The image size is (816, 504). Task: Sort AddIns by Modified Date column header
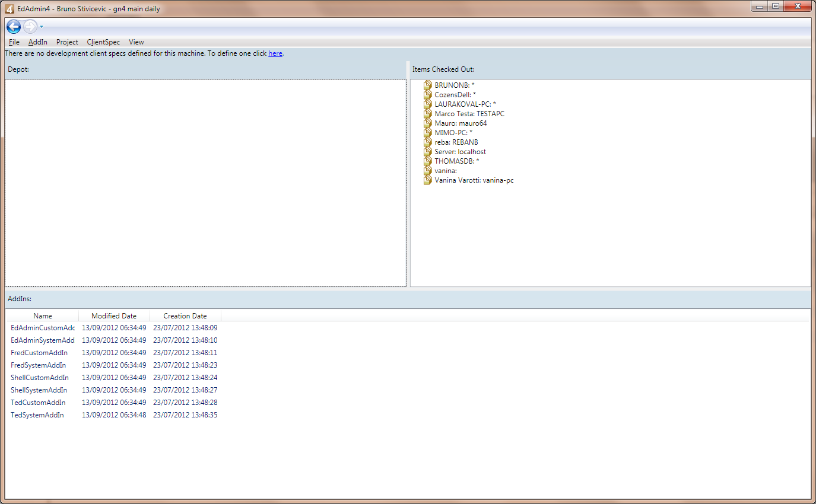tap(114, 316)
